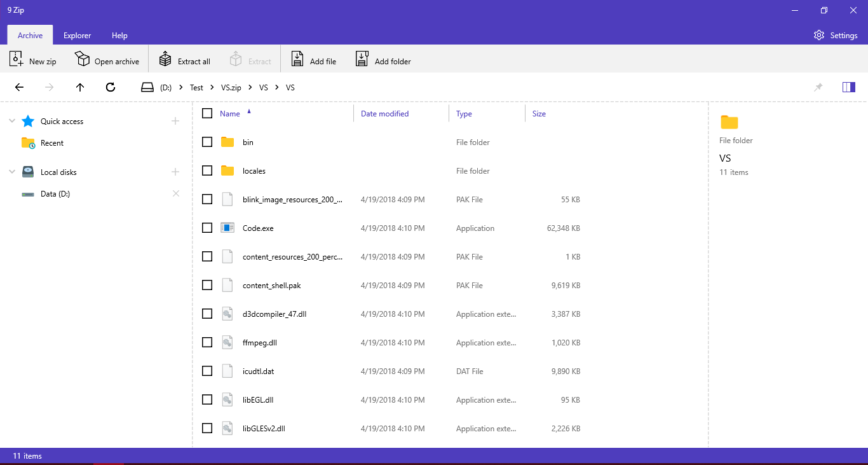The height and width of the screenshot is (465, 868).
Task: Click the Extract all icon
Action: point(165,59)
